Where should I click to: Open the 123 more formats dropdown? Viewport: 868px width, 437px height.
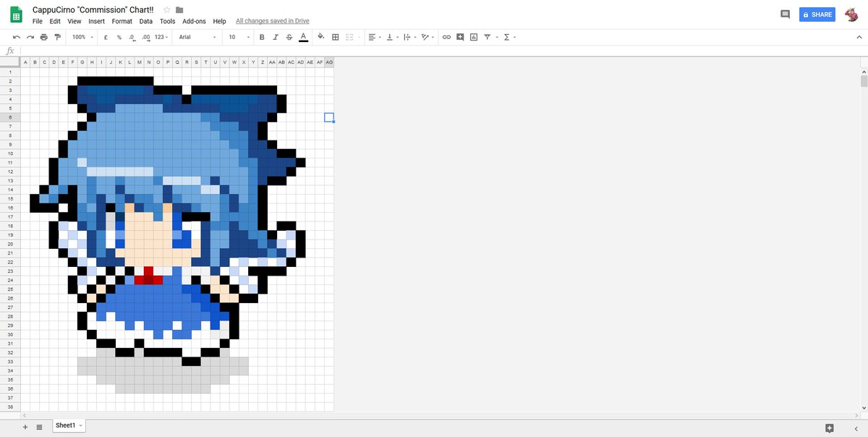click(x=161, y=37)
